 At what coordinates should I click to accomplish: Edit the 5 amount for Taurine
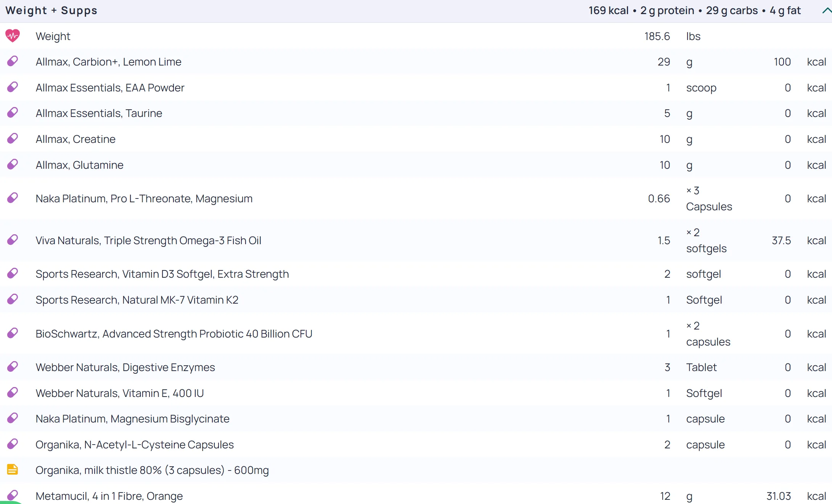667,113
